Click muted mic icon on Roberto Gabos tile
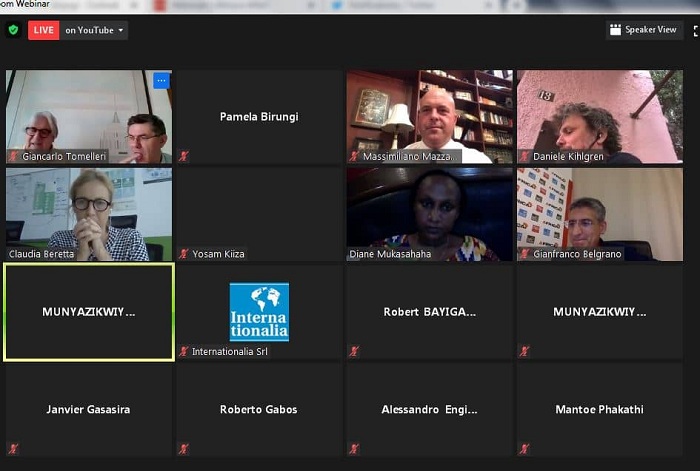The image size is (700, 471). tap(183, 448)
